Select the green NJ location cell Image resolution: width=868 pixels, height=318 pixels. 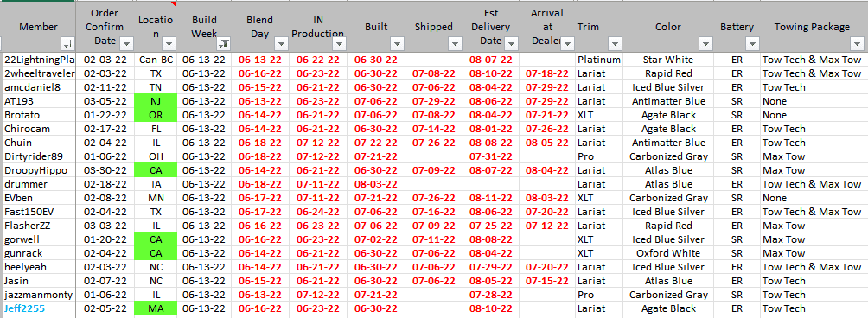pyautogui.click(x=156, y=101)
